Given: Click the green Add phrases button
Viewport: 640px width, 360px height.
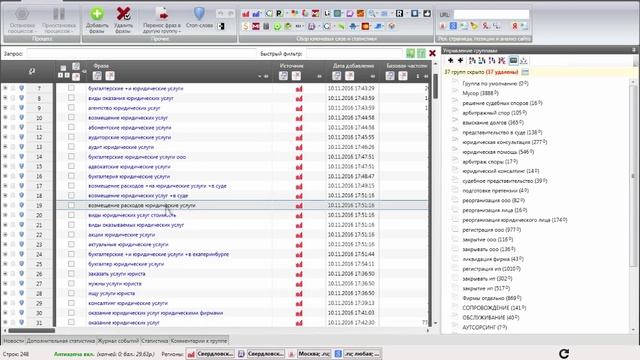Looking at the screenshot, I should (x=97, y=20).
